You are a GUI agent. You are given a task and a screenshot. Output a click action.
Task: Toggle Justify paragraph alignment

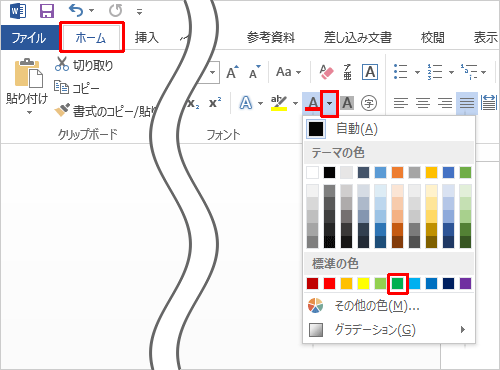[467, 103]
